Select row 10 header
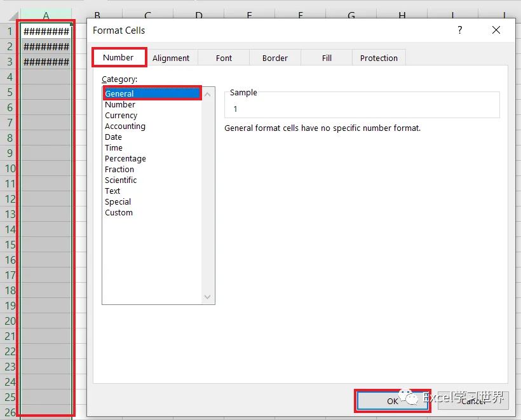The height and width of the screenshot is (420, 521). tap(10, 168)
